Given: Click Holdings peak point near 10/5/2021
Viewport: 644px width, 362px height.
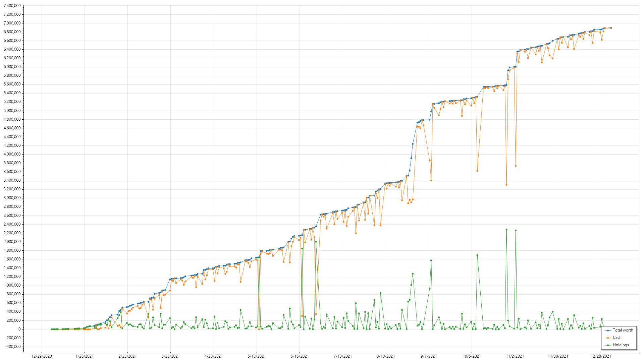Looking at the screenshot, I should click(477, 255).
